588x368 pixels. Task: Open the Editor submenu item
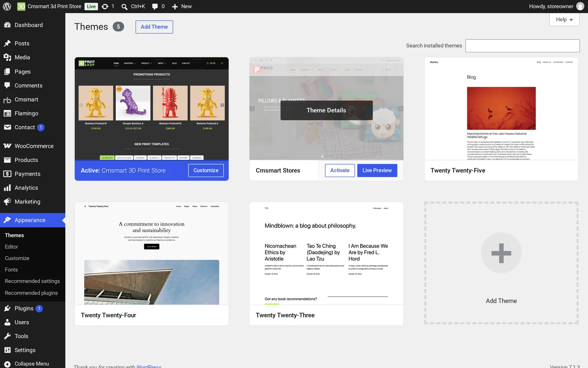[11, 247]
